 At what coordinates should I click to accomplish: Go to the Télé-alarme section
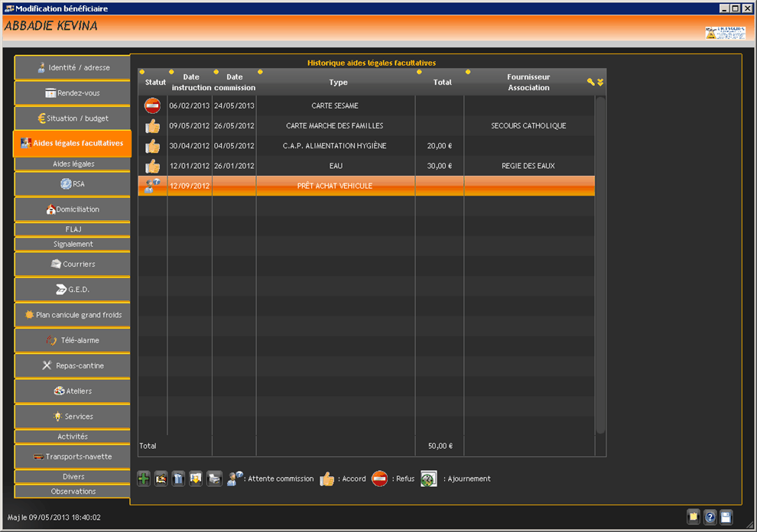click(72, 340)
